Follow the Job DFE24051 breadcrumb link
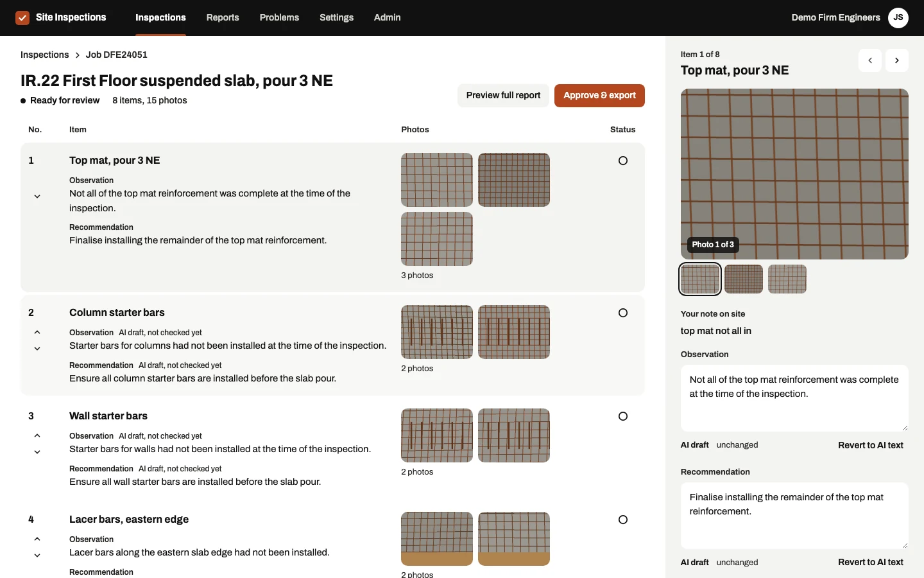Screen dimensions: 924x578 (117, 55)
